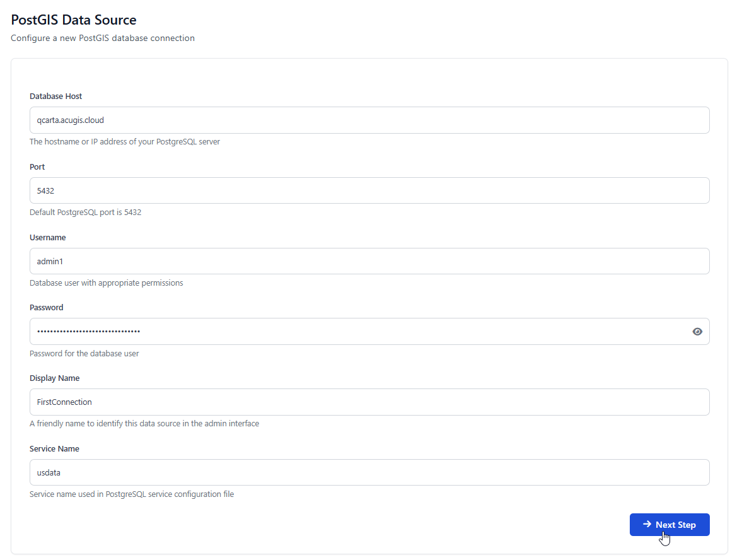The width and height of the screenshot is (742, 560).
Task: Click the service configuration file help text
Action: pos(132,494)
